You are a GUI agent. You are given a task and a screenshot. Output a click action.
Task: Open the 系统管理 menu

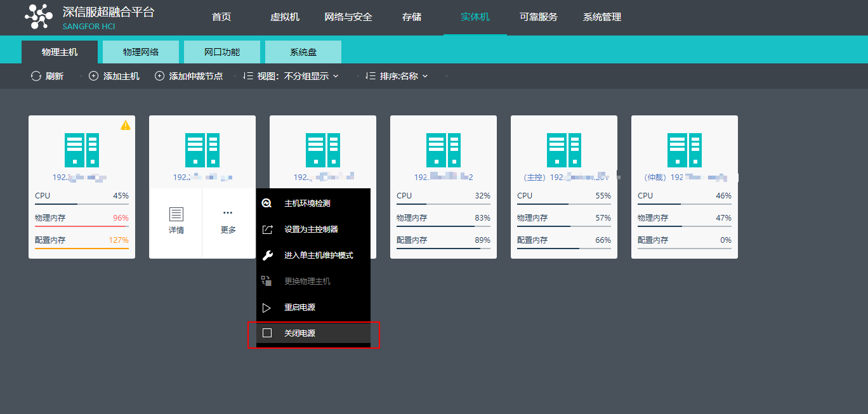[x=600, y=17]
